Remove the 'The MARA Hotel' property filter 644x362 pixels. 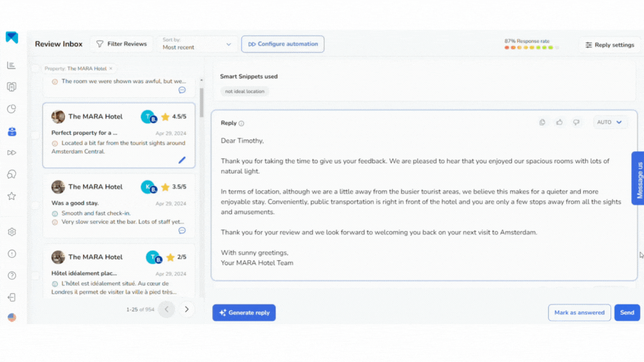[x=111, y=69]
